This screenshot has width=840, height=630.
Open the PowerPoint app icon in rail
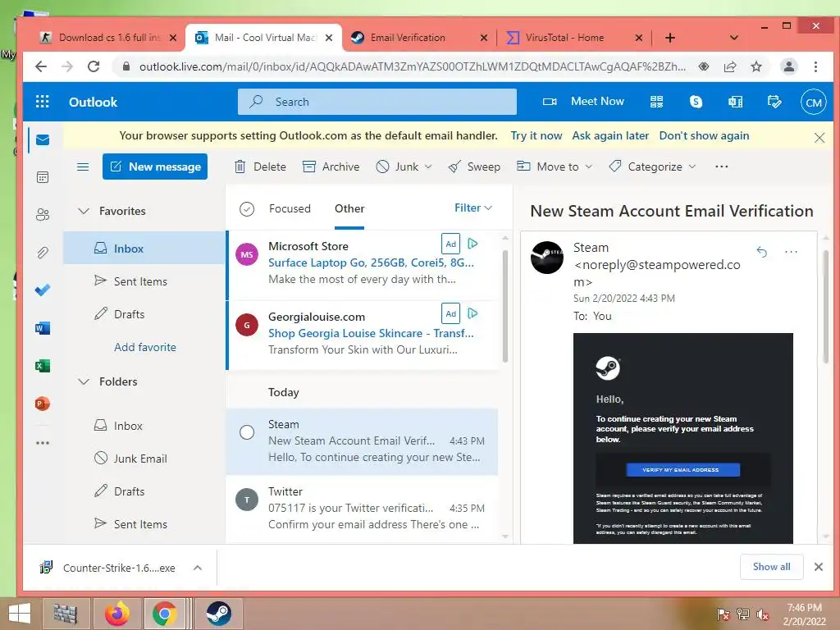click(x=43, y=404)
